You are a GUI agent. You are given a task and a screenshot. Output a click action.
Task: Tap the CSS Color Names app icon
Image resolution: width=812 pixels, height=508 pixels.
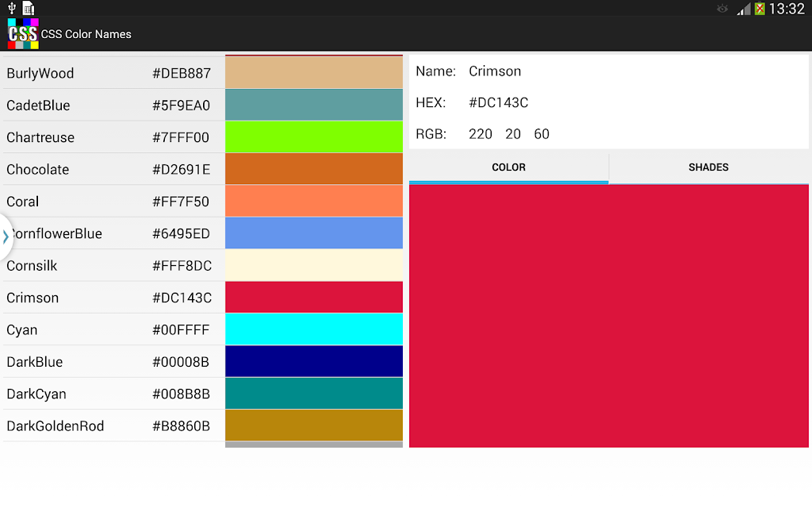23,33
